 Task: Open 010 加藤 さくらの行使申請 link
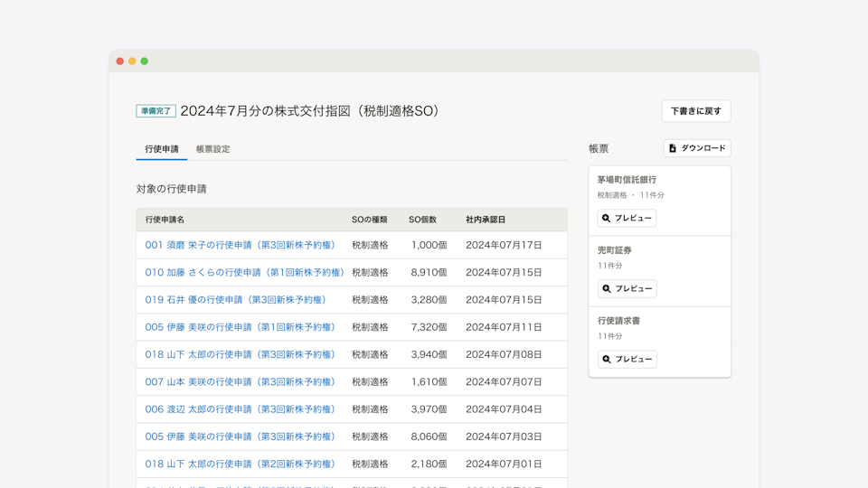(244, 272)
